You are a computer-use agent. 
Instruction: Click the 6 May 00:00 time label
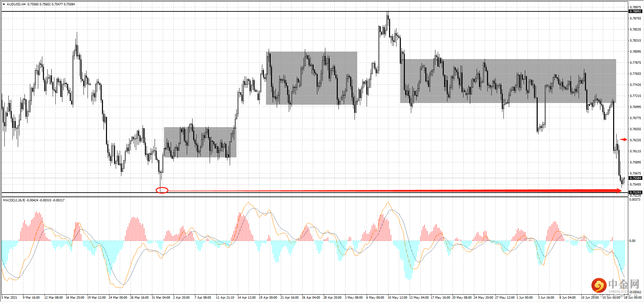375,298
